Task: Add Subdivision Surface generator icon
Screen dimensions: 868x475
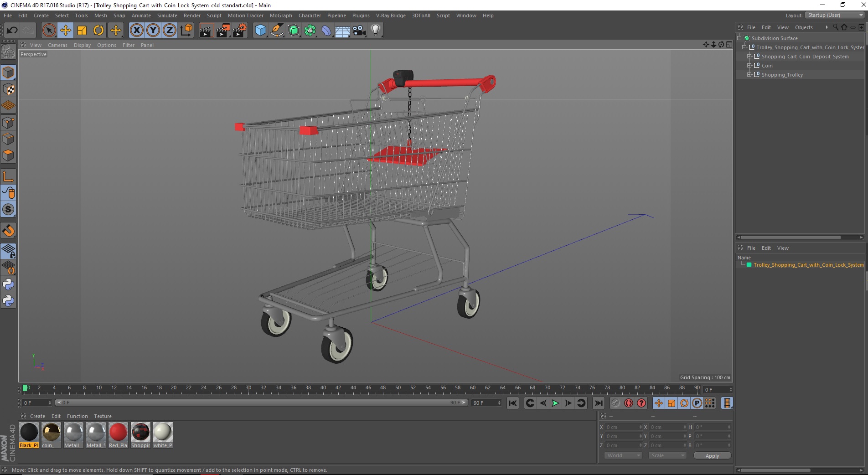Action: 294,31
